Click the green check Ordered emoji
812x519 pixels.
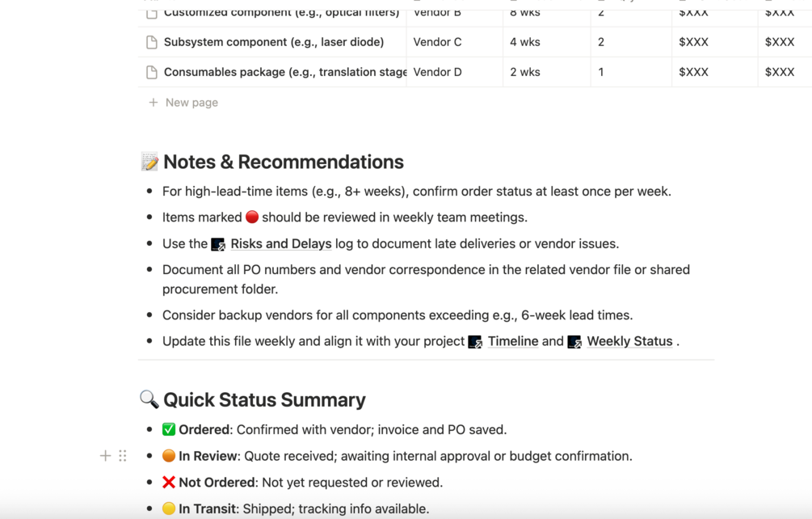[169, 429]
